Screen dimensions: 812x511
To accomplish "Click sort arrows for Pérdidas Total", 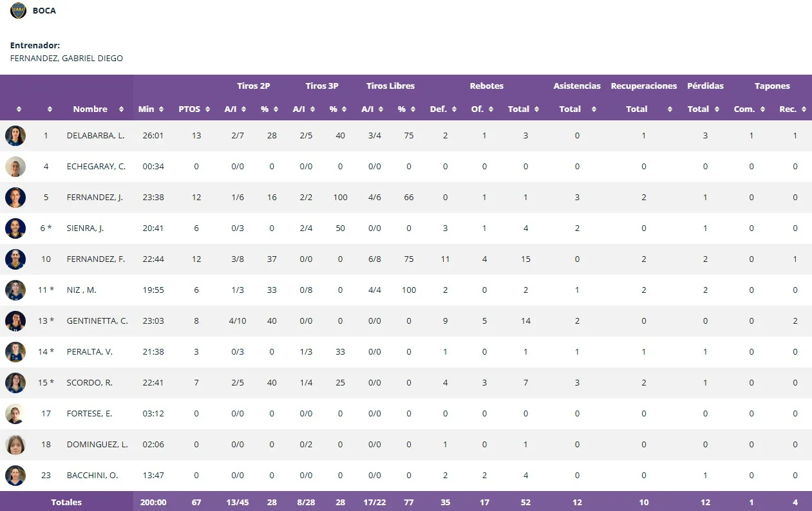I will click(x=716, y=109).
